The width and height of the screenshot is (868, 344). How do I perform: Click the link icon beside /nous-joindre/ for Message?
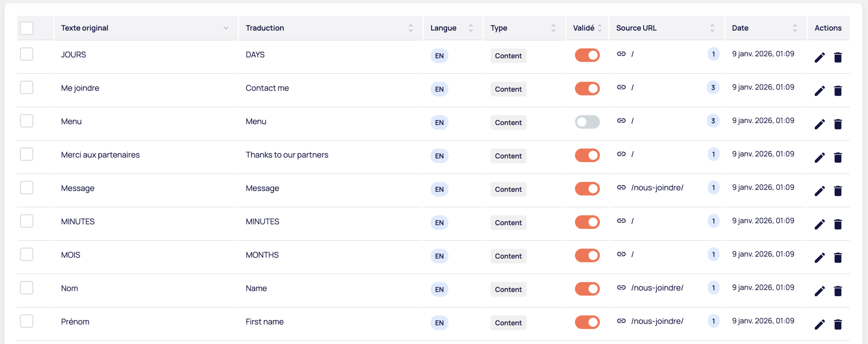[x=621, y=187]
